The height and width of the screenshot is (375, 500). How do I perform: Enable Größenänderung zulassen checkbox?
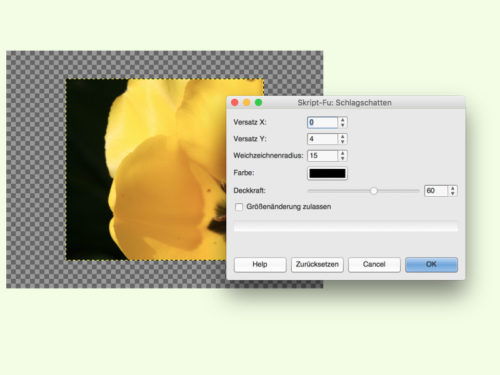[239, 207]
